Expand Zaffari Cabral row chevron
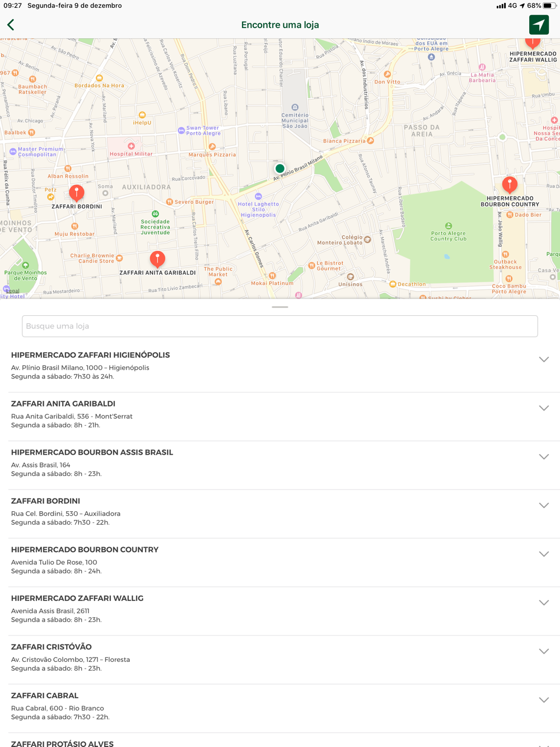 click(x=544, y=701)
